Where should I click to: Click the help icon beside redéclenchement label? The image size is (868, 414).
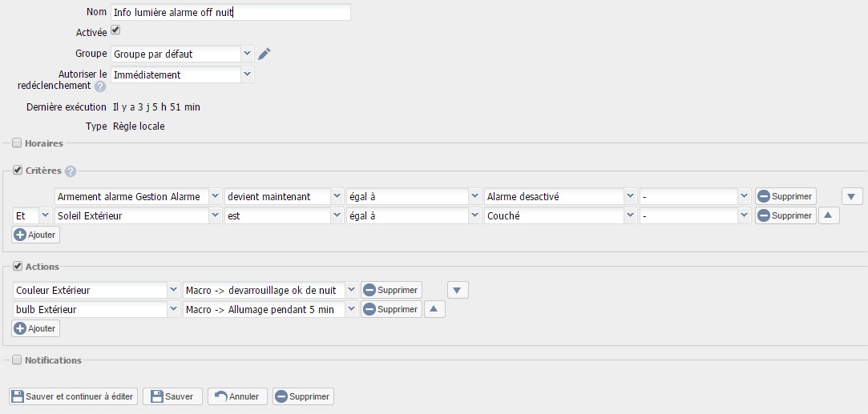[100, 86]
